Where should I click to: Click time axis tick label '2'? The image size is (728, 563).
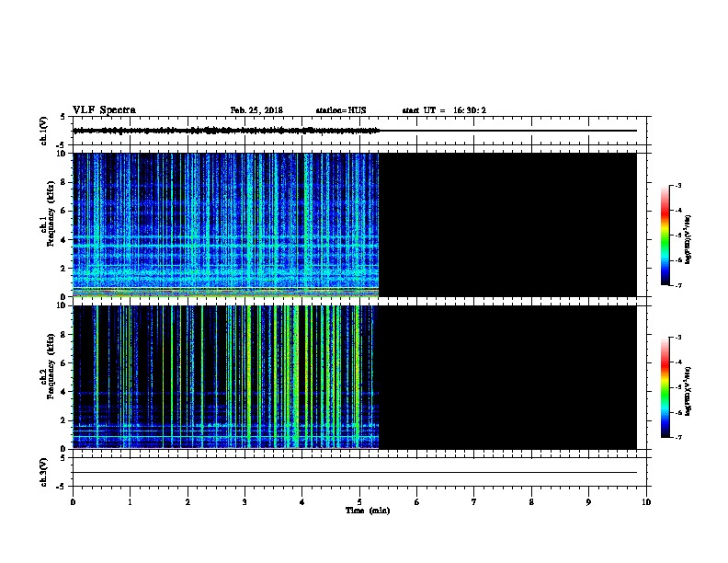click(x=188, y=502)
